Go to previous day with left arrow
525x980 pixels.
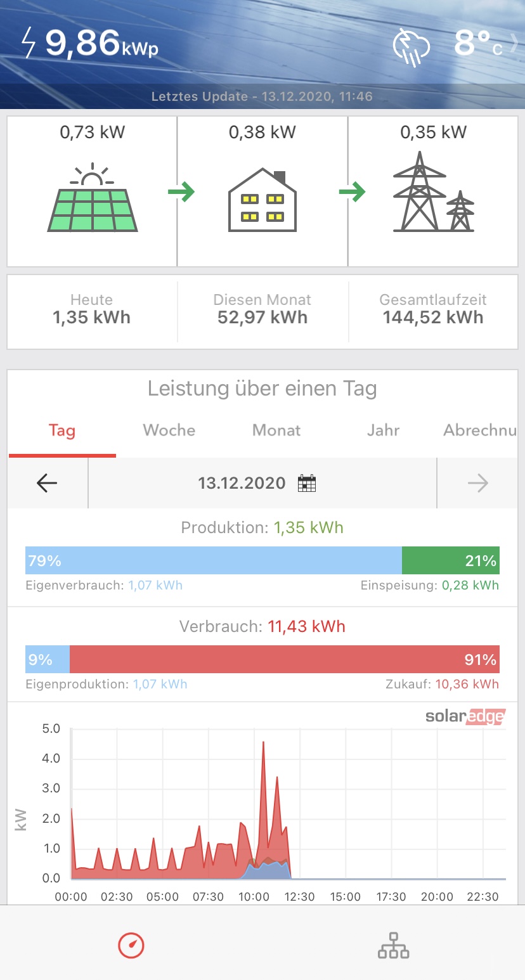[x=47, y=483]
